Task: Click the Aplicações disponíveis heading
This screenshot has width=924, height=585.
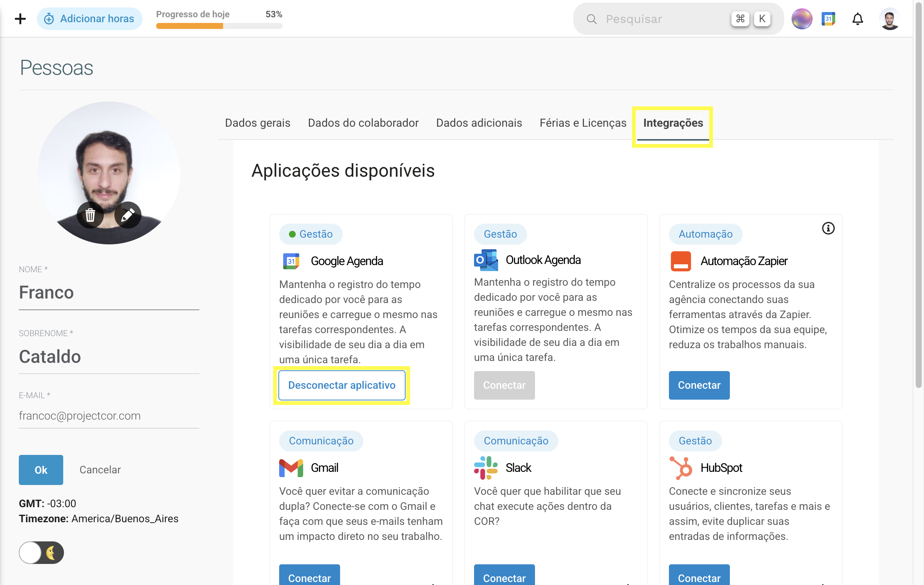Action: [343, 171]
